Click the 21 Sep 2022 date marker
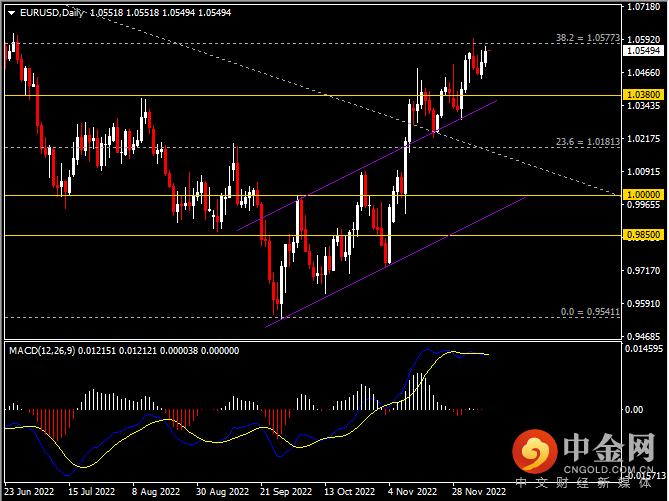Image resolution: width=669 pixels, height=501 pixels. tap(283, 492)
